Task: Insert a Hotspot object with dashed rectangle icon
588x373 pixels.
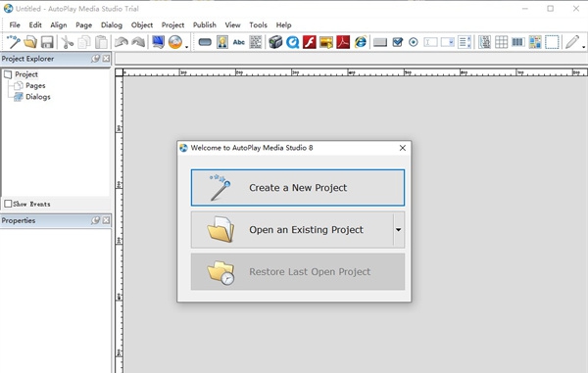Action: (552, 42)
